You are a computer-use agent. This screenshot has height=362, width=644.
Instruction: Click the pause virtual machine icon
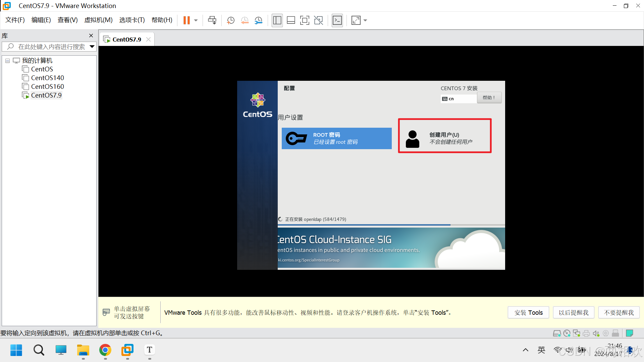tap(186, 20)
